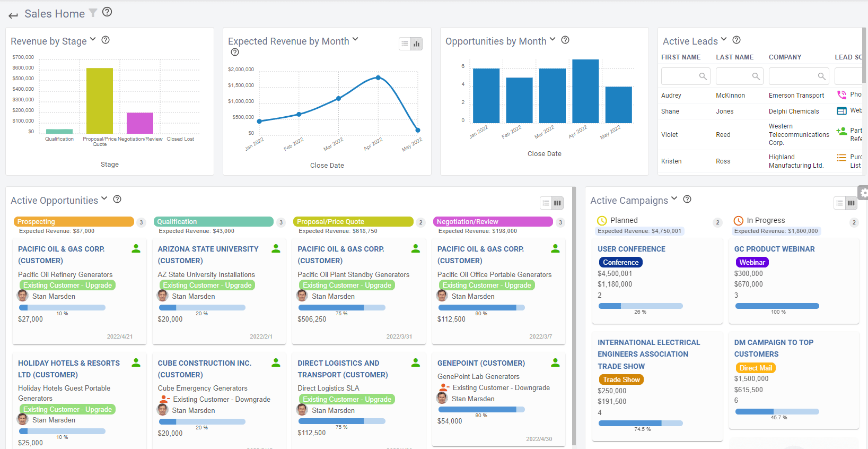Switch Active Opportunities to list view
Image resolution: width=868 pixels, height=449 pixels.
[546, 203]
